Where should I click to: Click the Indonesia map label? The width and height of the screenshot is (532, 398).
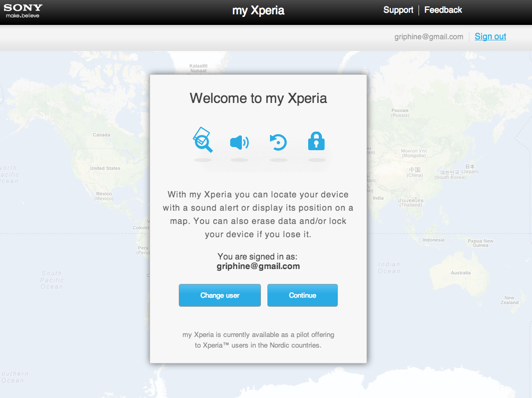[x=433, y=240]
